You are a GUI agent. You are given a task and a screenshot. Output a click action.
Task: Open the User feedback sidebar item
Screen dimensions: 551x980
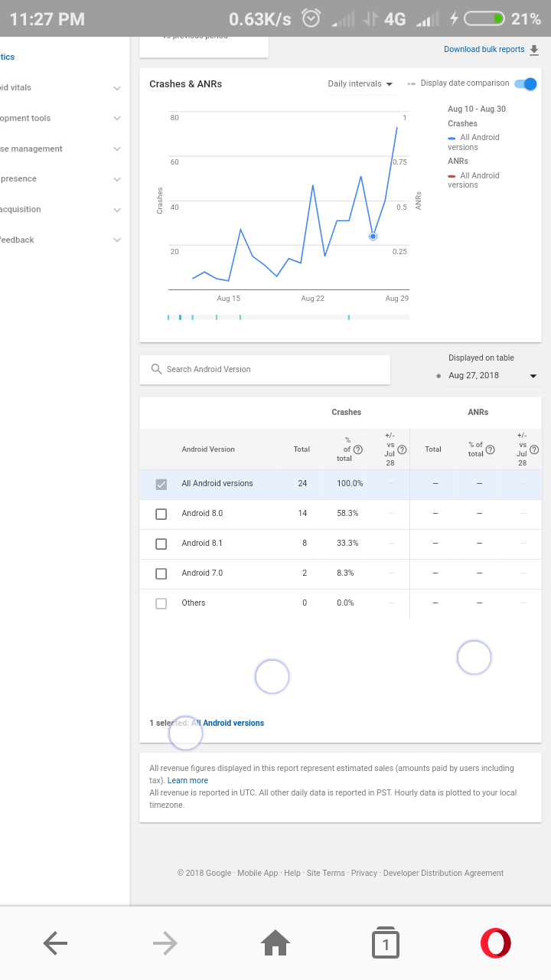[61, 240]
